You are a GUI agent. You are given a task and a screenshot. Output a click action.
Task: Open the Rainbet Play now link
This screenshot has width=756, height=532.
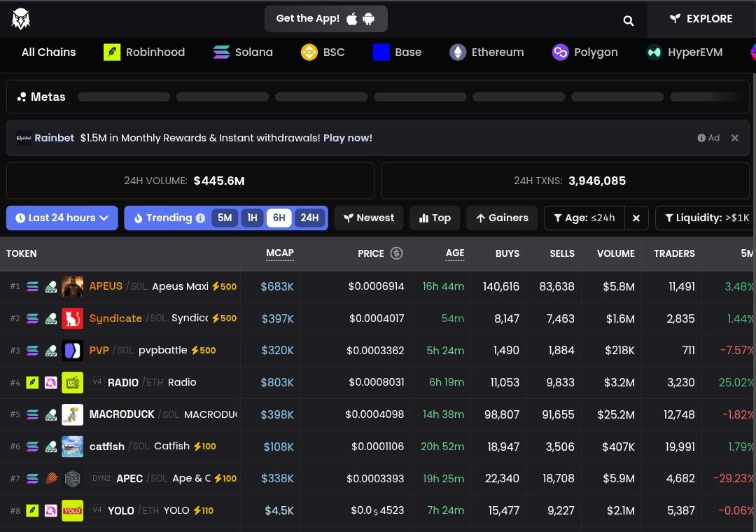[x=348, y=138]
